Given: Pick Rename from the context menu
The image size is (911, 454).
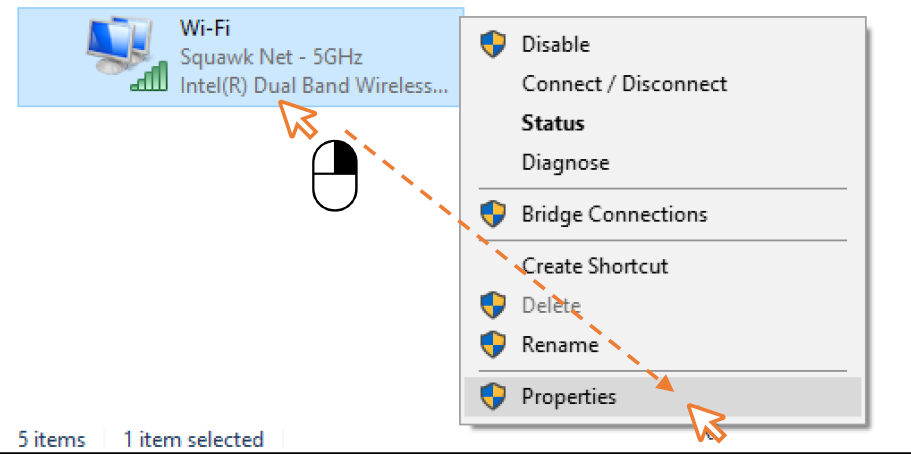Looking at the screenshot, I should tap(662, 345).
